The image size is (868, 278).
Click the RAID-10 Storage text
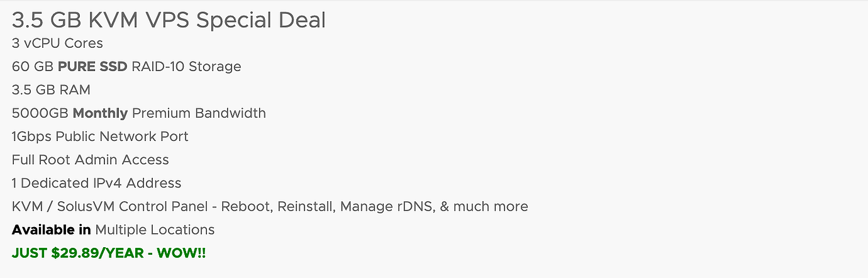click(186, 67)
